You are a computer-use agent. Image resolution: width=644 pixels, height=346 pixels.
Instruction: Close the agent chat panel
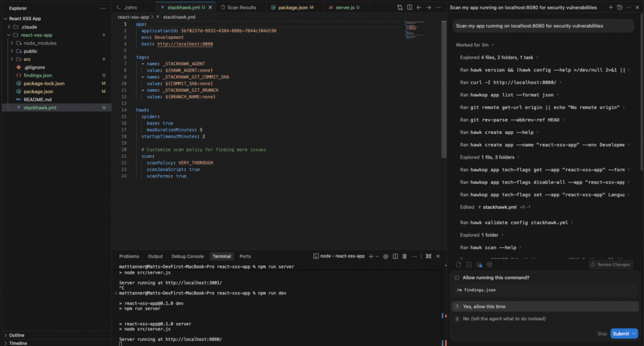coord(638,8)
